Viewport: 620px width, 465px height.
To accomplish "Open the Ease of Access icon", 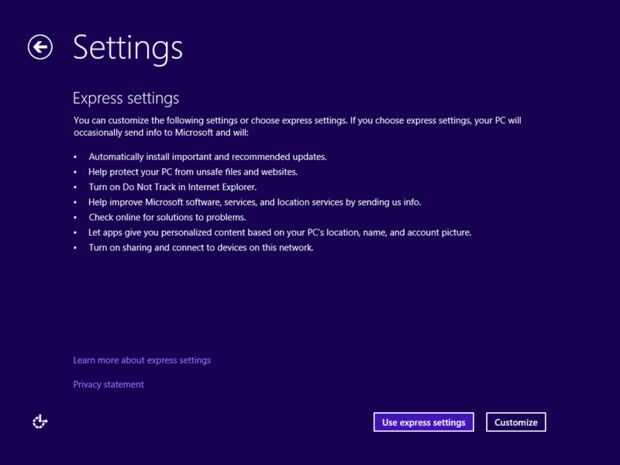I will coord(40,421).
